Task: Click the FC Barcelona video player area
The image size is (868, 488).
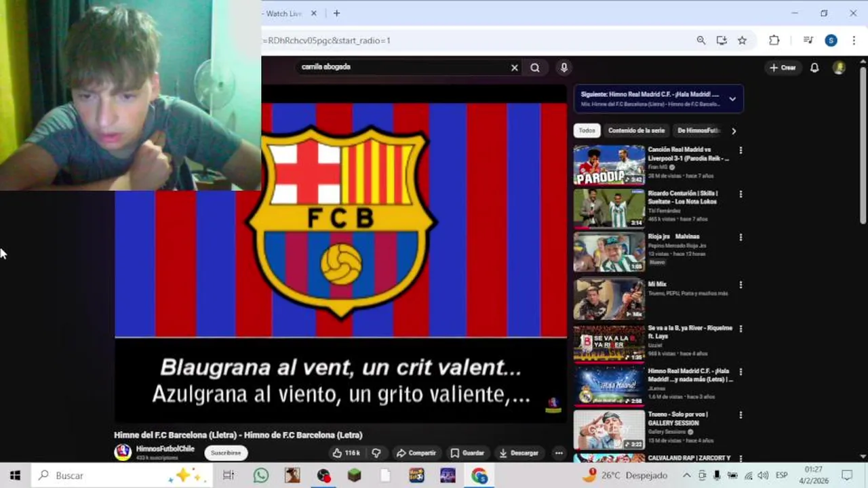Action: pos(340,254)
